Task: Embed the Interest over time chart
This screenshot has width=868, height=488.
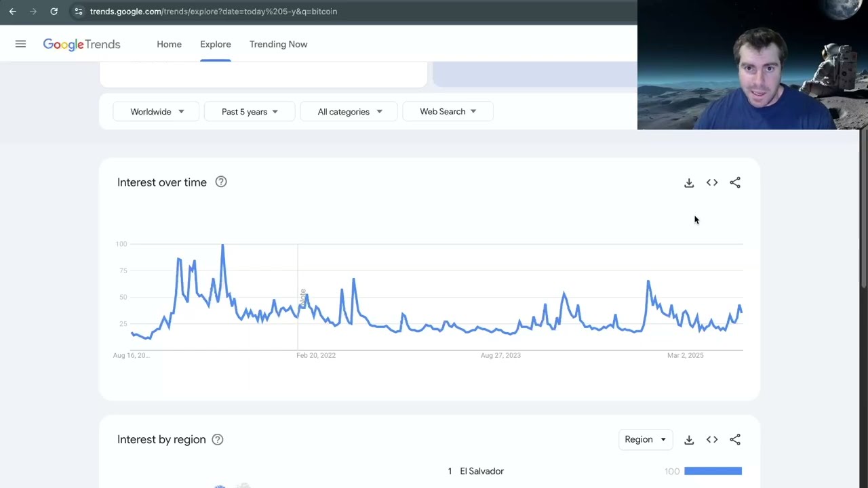Action: pyautogui.click(x=712, y=182)
